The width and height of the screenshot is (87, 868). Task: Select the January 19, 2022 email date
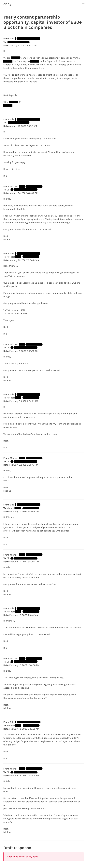[x=22, y=126]
